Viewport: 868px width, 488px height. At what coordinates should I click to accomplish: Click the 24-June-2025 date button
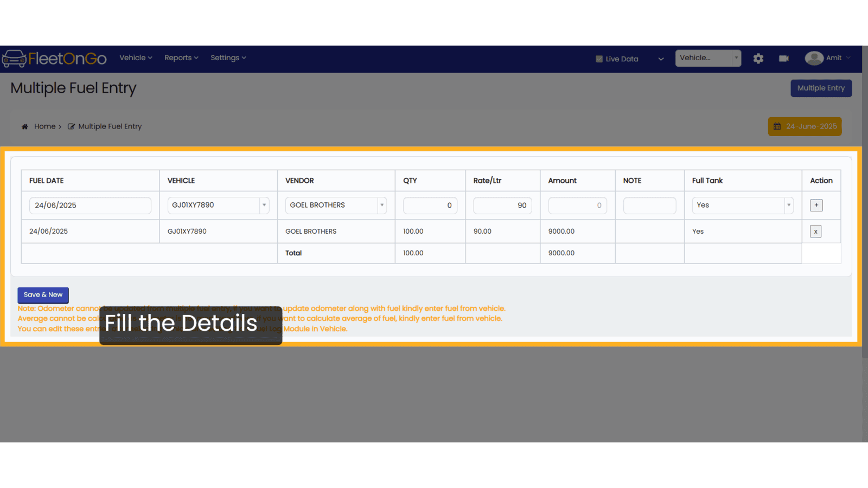tap(805, 126)
